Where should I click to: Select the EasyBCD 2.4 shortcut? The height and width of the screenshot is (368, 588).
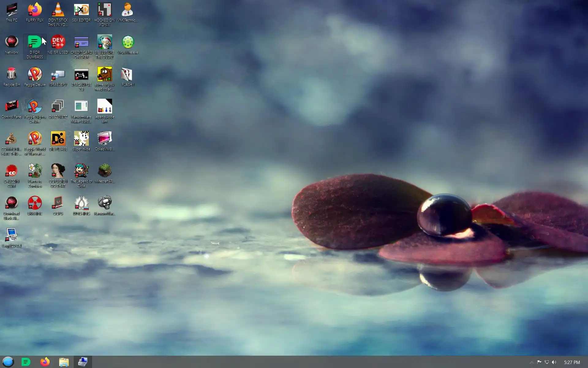pos(12,236)
